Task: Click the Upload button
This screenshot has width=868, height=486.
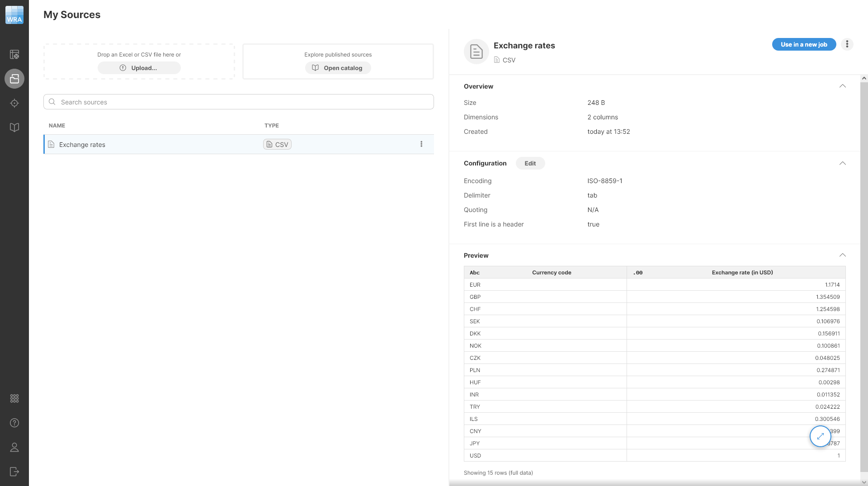Action: point(139,68)
